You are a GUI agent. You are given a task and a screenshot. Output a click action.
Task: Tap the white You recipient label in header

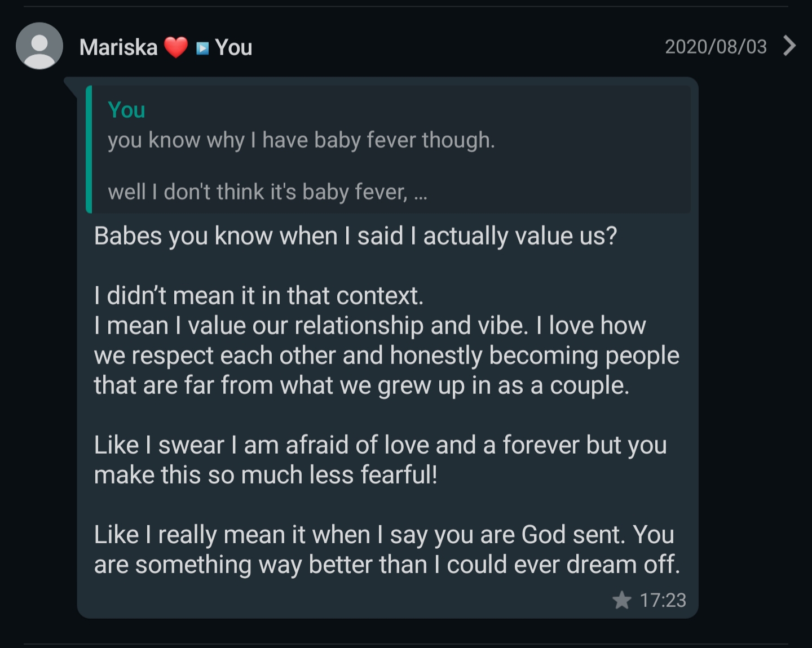click(x=233, y=47)
